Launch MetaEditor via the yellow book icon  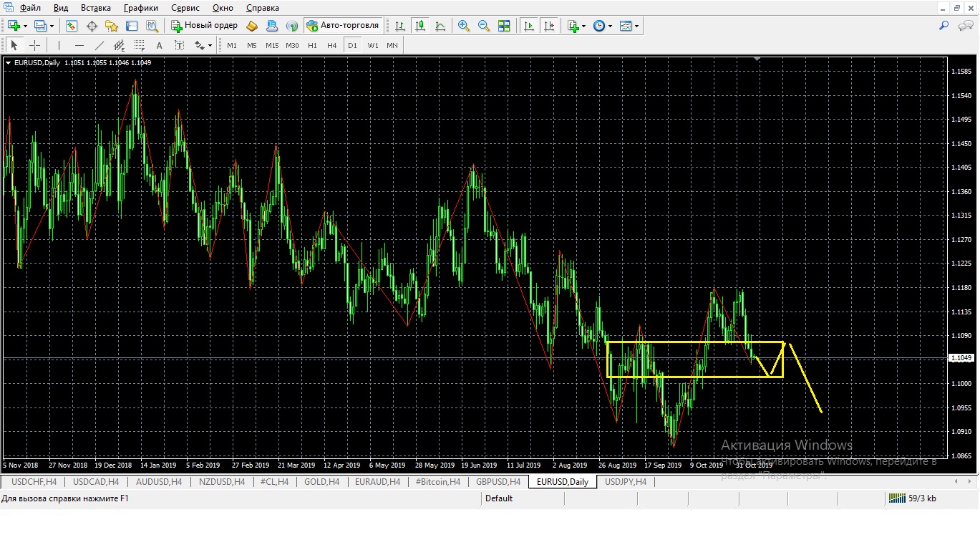(252, 26)
